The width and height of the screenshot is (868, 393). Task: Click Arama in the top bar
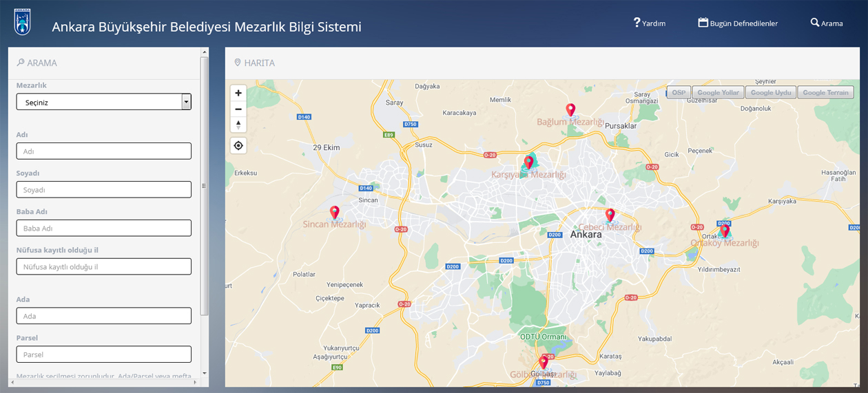pyautogui.click(x=826, y=23)
